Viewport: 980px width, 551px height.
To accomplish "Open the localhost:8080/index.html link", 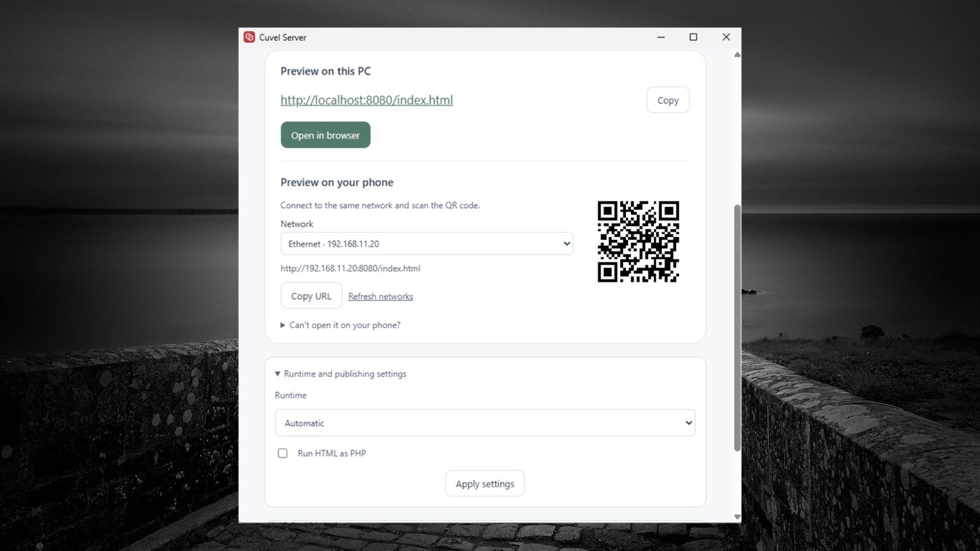I will (366, 100).
